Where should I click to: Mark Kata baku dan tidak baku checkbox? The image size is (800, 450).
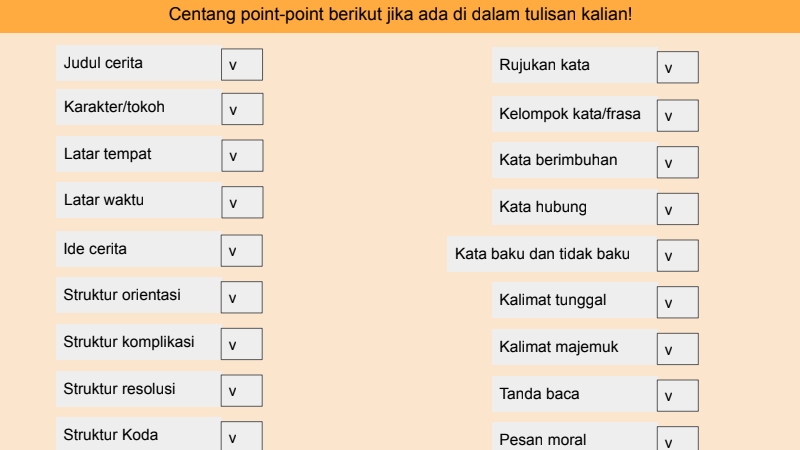tap(678, 256)
